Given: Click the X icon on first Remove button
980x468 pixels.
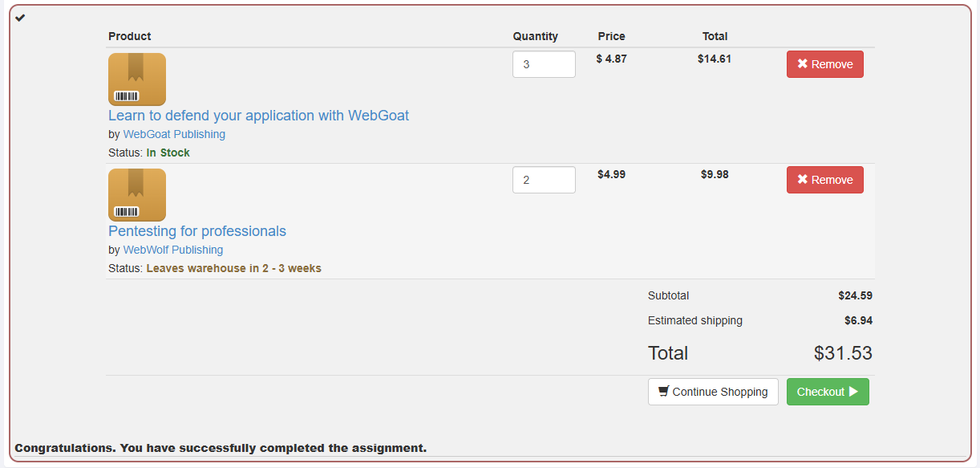Looking at the screenshot, I should [802, 64].
